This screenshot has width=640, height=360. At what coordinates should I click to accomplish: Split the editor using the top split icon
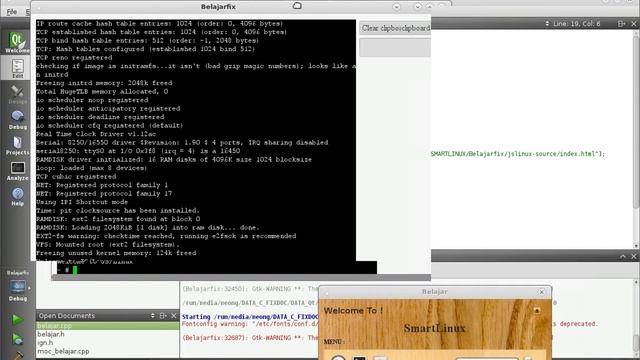click(x=621, y=24)
